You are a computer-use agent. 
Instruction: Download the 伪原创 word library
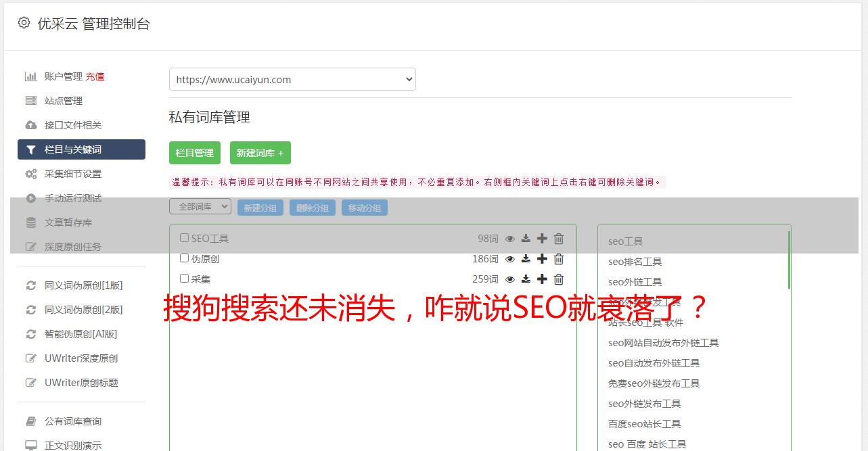526,259
